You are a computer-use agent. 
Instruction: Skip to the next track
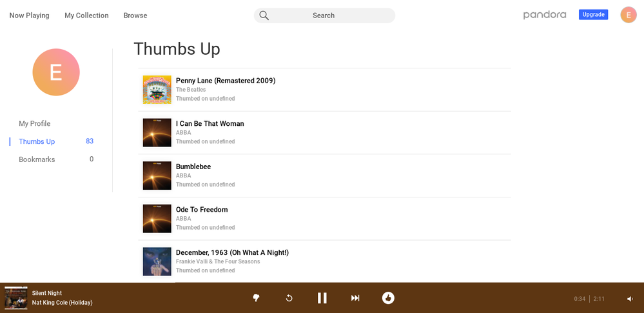355,298
